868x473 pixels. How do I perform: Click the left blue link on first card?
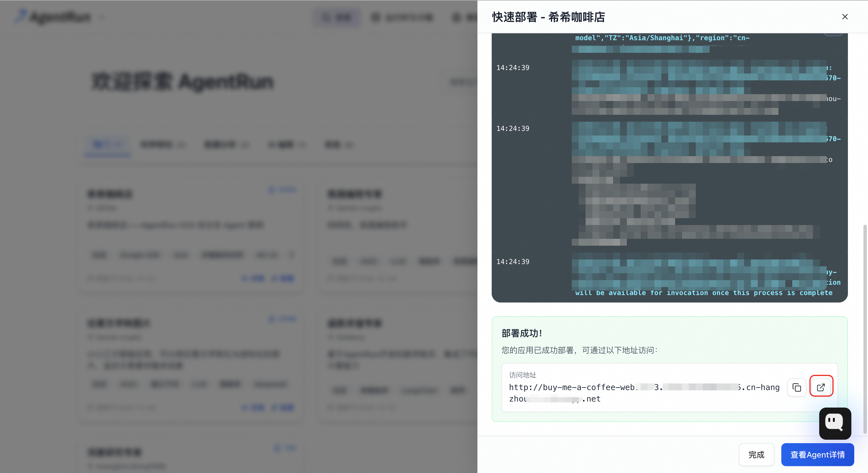pyautogui.click(x=253, y=278)
